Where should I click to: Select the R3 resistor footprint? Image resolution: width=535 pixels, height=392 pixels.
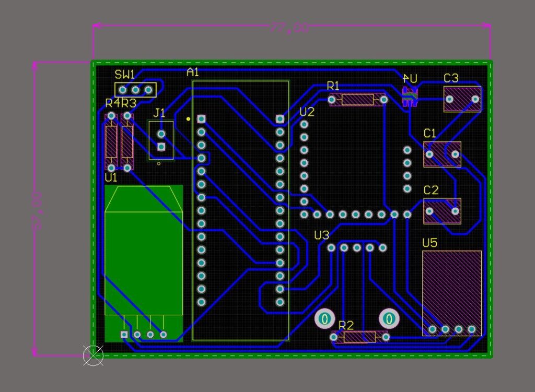(x=127, y=141)
